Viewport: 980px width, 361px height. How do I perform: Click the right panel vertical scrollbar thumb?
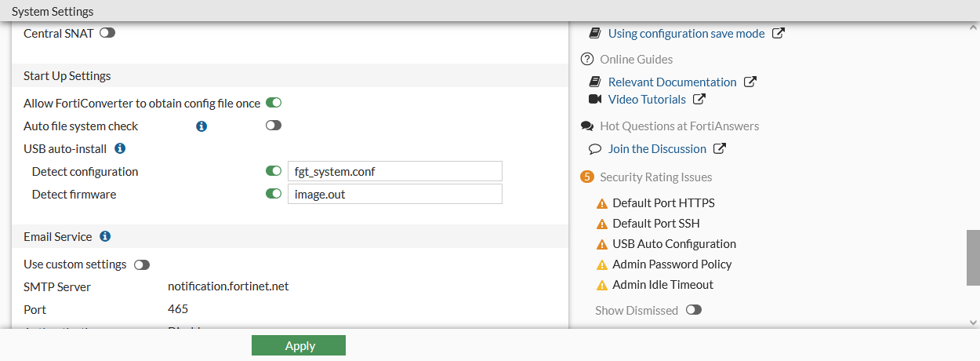coord(973,257)
